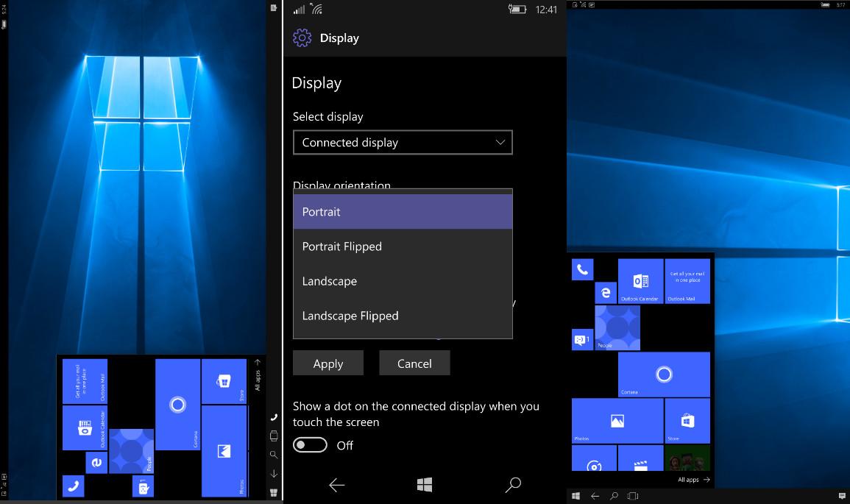850x504 pixels.
Task: Toggle the touch dot switch currently Off
Action: coord(310,445)
